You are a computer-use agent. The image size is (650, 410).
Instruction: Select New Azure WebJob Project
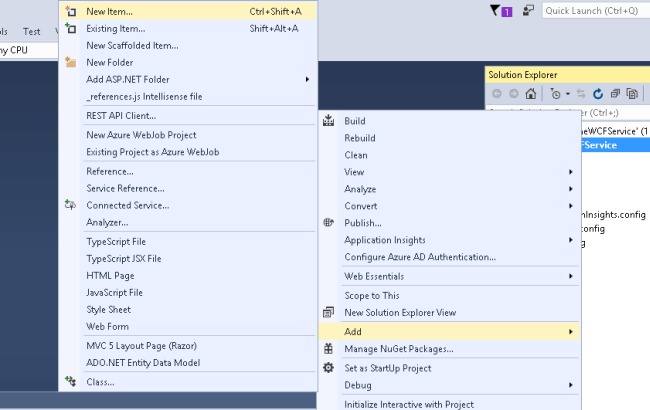point(188,135)
